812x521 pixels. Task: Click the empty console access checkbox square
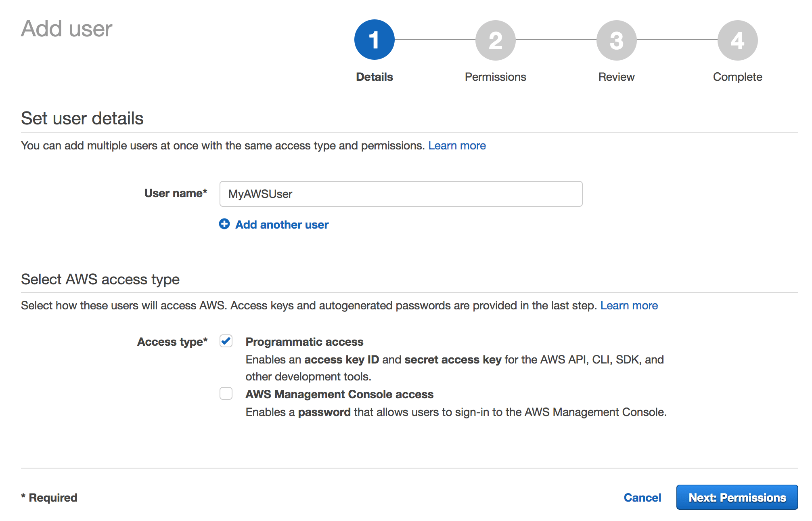226,394
